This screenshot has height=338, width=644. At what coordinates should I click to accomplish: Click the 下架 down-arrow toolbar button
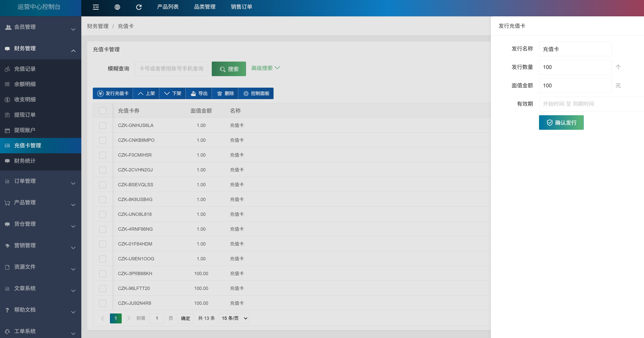coord(173,94)
